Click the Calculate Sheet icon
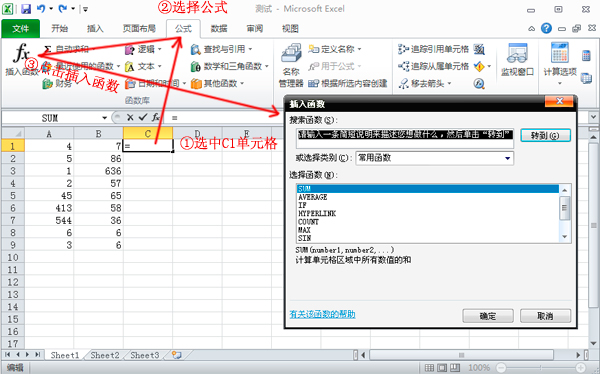Viewport: 600px width, 374px height. [x=586, y=78]
